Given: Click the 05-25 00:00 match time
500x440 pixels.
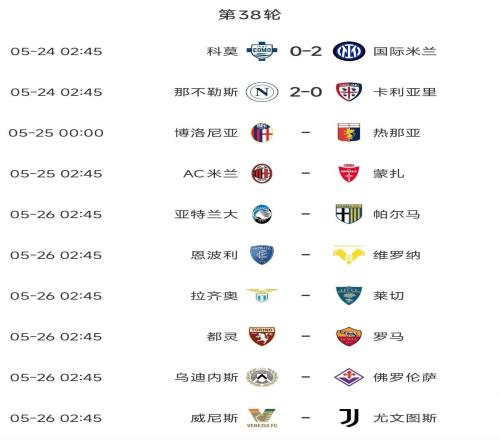Looking at the screenshot, I should pos(56,133).
